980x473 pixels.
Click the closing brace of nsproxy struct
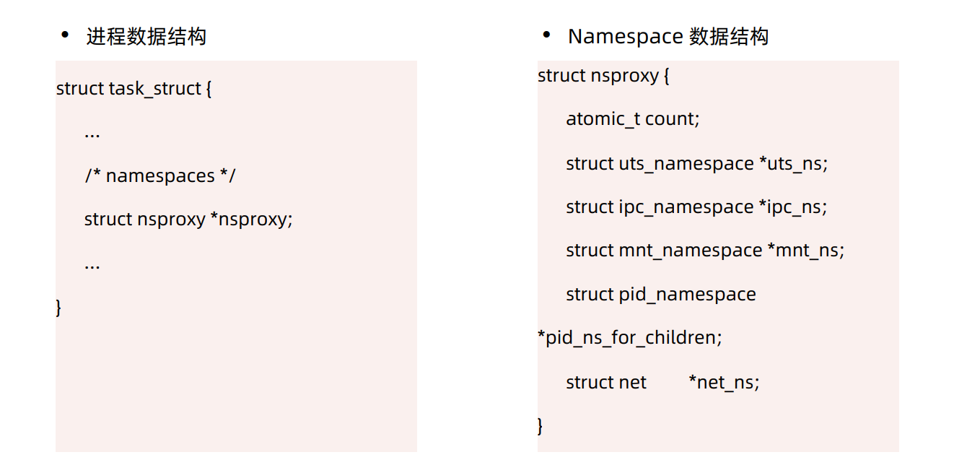(541, 426)
